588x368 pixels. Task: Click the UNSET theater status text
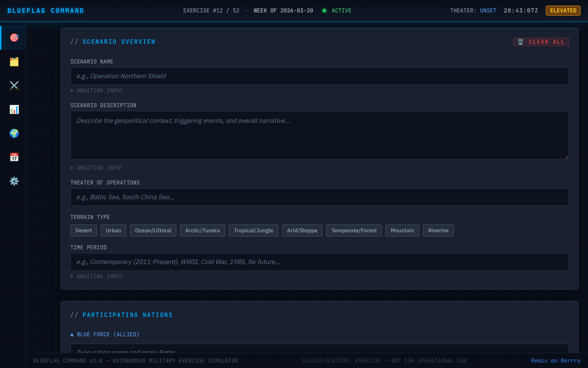(488, 10)
